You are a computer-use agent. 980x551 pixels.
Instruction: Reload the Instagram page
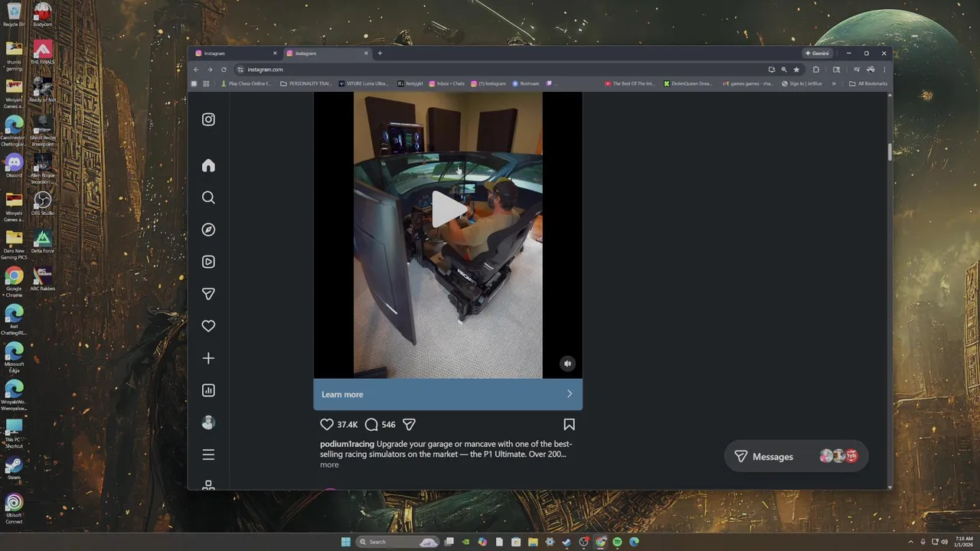(x=224, y=70)
